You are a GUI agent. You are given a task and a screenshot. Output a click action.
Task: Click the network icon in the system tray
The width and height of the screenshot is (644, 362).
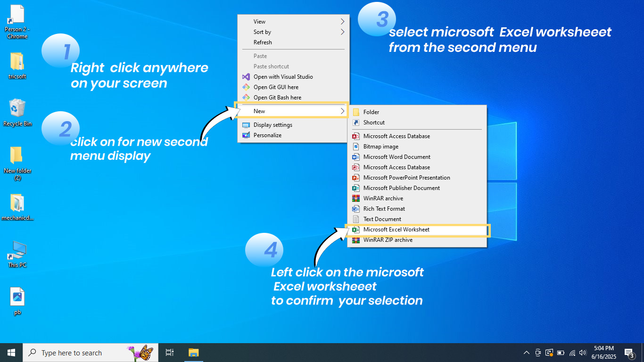click(x=571, y=352)
